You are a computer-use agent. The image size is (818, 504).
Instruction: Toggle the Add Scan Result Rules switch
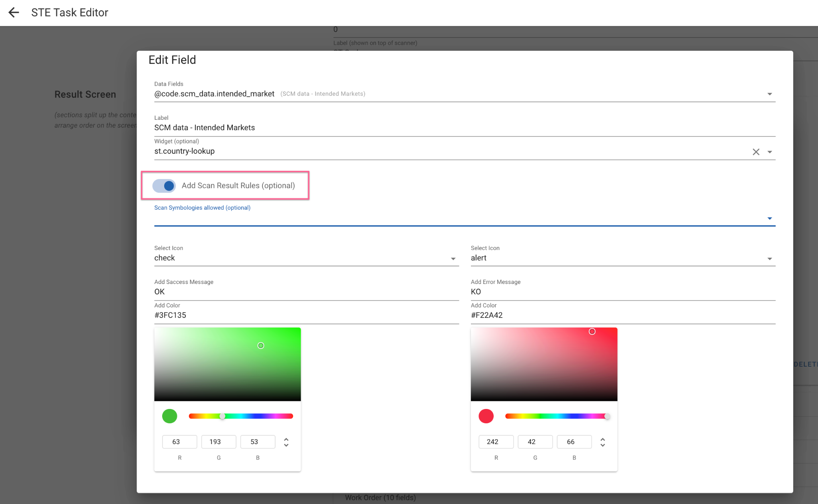pos(164,186)
